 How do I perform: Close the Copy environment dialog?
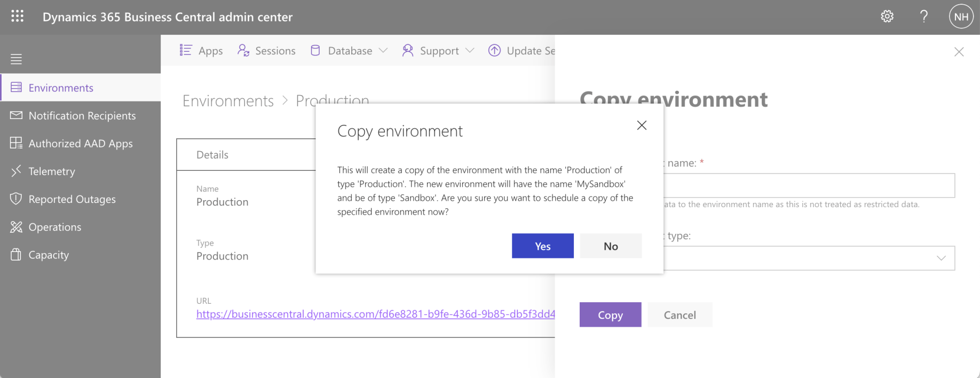click(x=642, y=125)
